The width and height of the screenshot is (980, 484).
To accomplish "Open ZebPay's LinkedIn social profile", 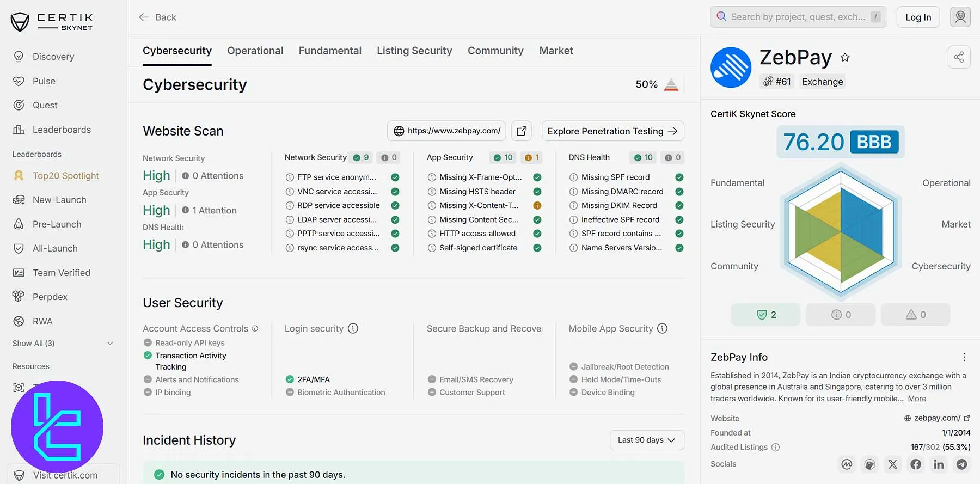I will (x=939, y=464).
